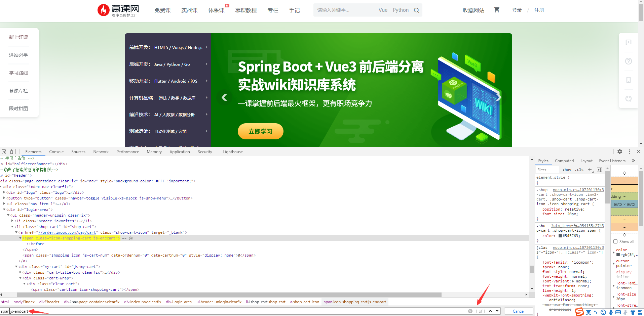Open the Event Listeners tab
This screenshot has height=316, width=644.
[x=612, y=161]
